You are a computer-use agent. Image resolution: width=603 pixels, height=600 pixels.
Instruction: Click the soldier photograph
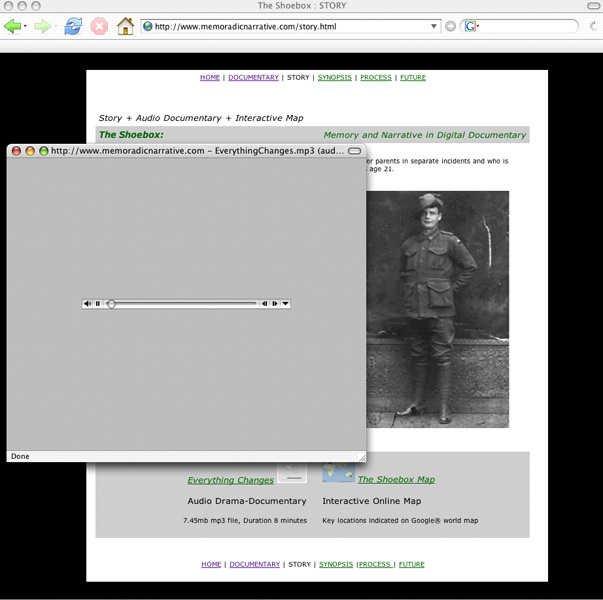[x=438, y=309]
